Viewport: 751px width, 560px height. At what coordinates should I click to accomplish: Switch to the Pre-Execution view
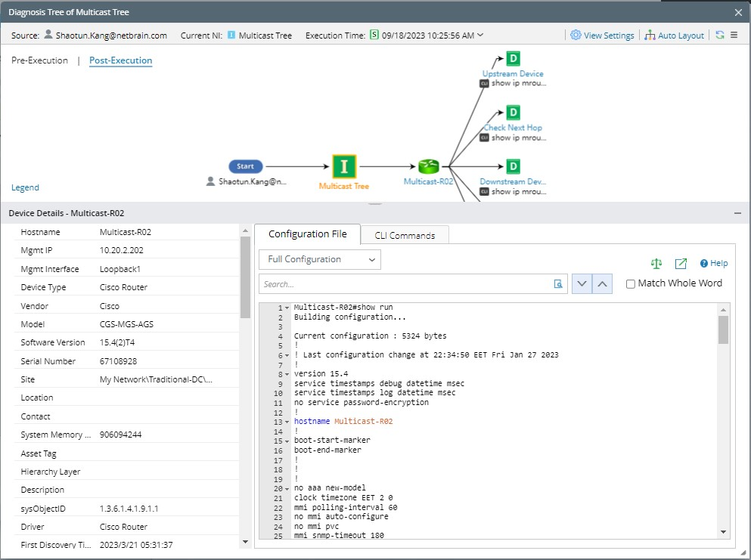[x=39, y=60]
